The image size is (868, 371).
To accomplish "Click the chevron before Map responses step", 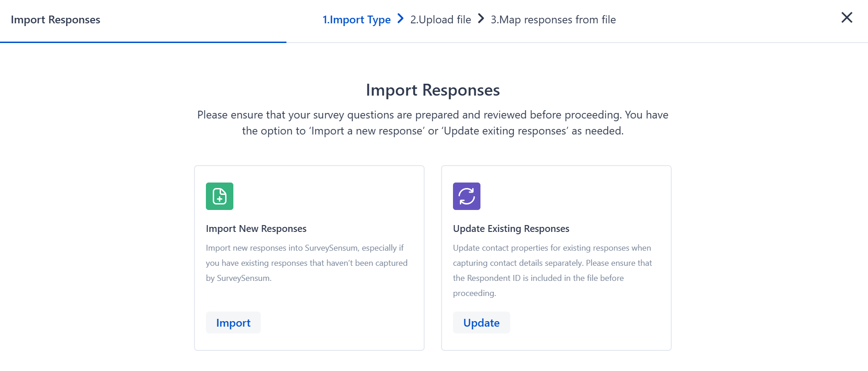I will [x=480, y=19].
